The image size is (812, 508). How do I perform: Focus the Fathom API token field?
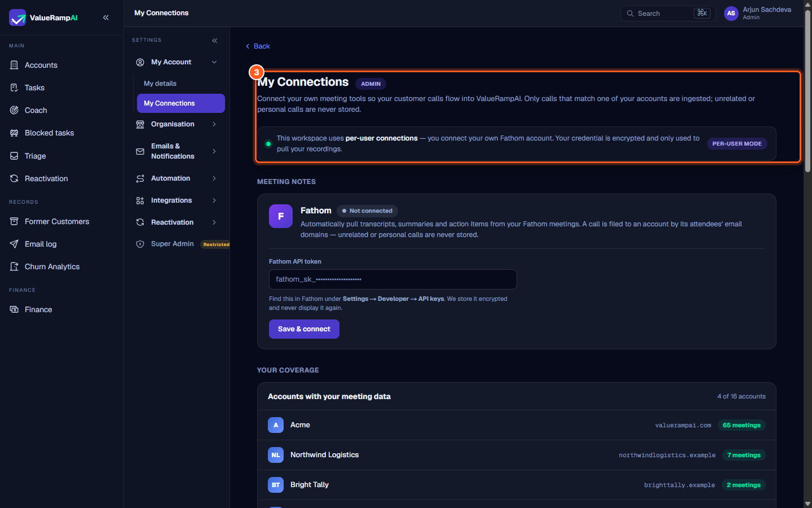pos(393,279)
